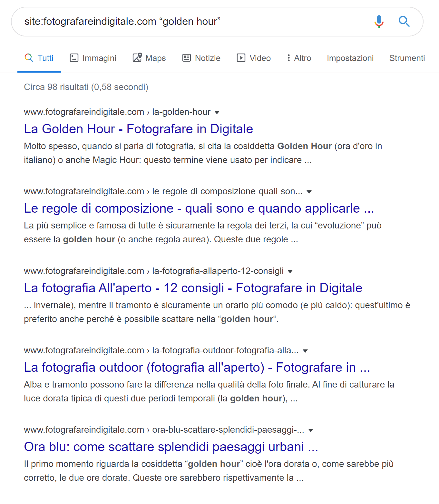Click the Notizie newspaper icon

click(187, 58)
